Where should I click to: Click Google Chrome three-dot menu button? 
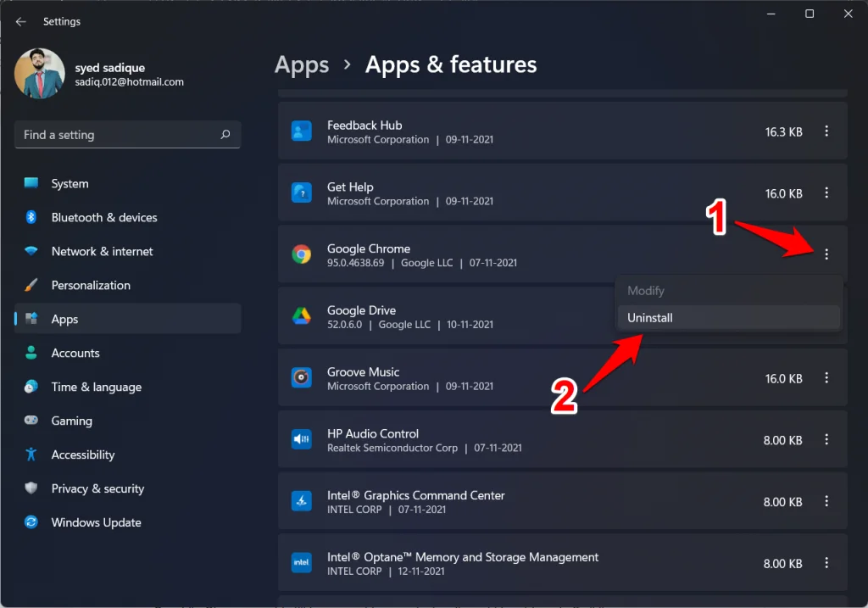[826, 254]
